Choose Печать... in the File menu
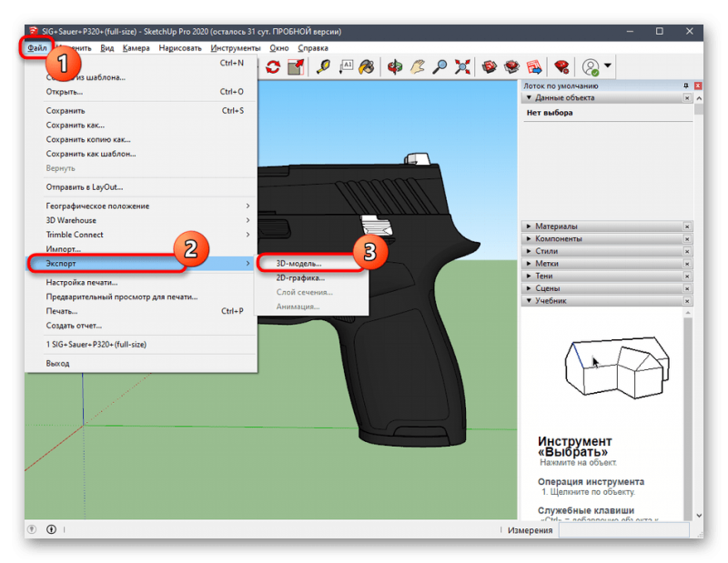The height and width of the screenshot is (563, 728). tap(141, 311)
